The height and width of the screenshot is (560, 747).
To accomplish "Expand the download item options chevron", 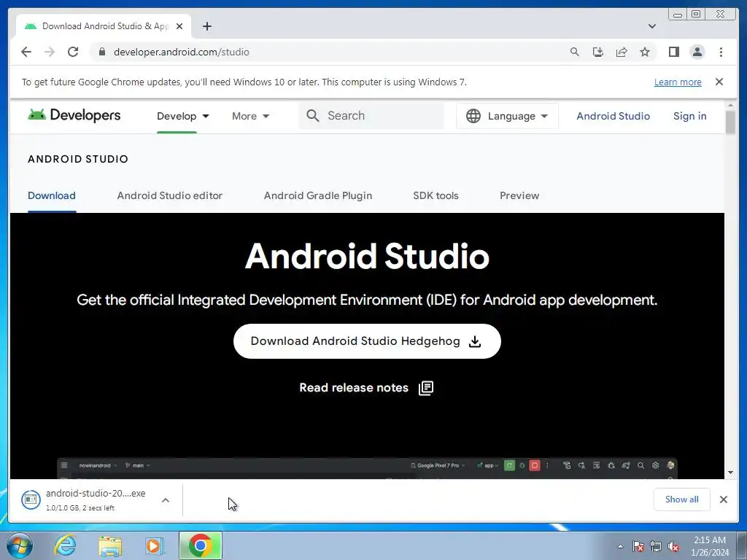I will (x=166, y=500).
